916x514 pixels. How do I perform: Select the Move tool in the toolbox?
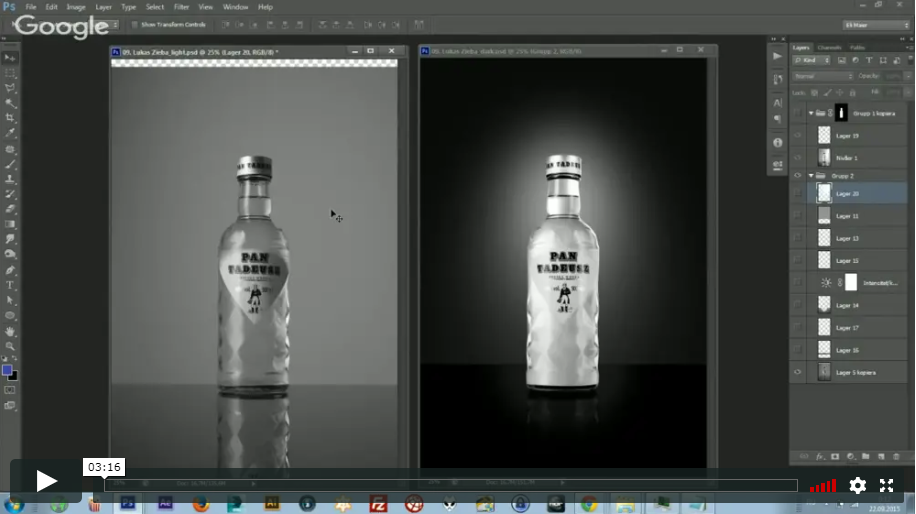click(x=10, y=58)
